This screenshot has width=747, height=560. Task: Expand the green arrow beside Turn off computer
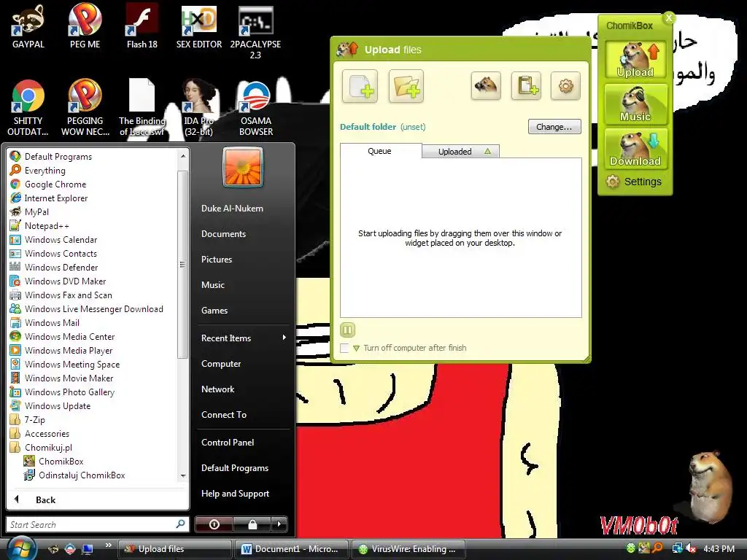pyautogui.click(x=356, y=348)
